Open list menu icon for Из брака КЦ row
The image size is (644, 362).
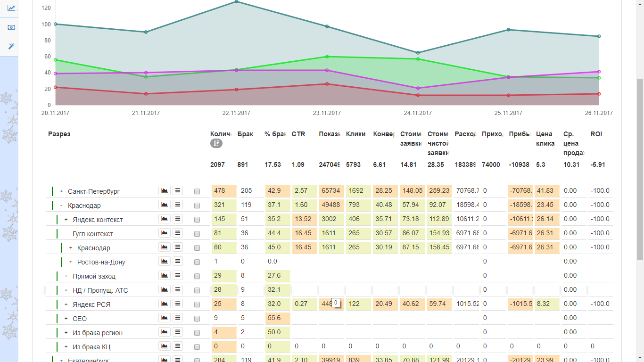click(x=178, y=346)
